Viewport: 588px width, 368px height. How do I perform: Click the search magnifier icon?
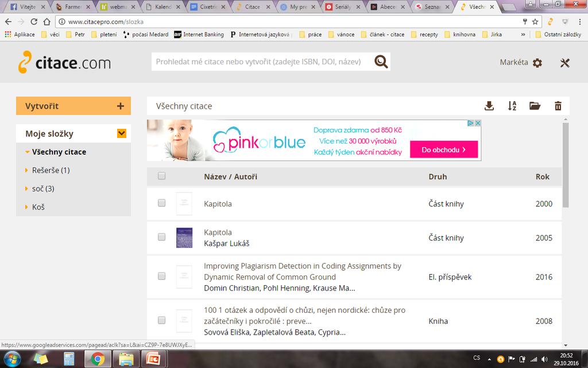point(381,62)
